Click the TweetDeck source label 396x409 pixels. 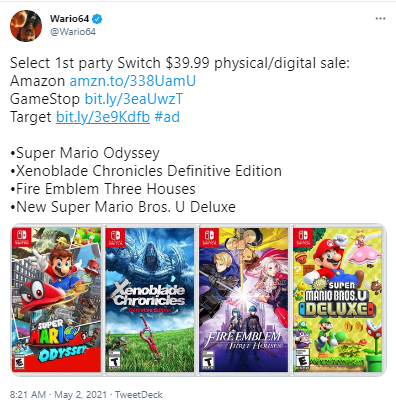click(x=139, y=395)
